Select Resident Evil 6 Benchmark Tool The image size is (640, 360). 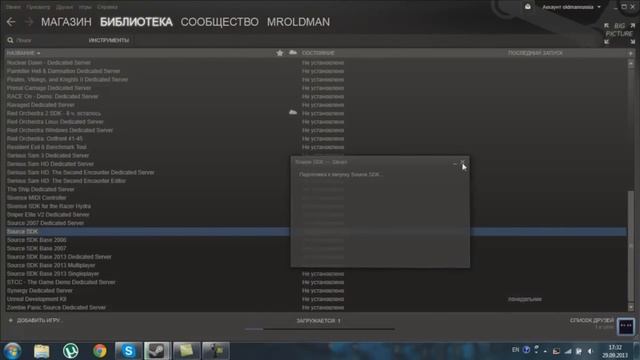point(47,147)
